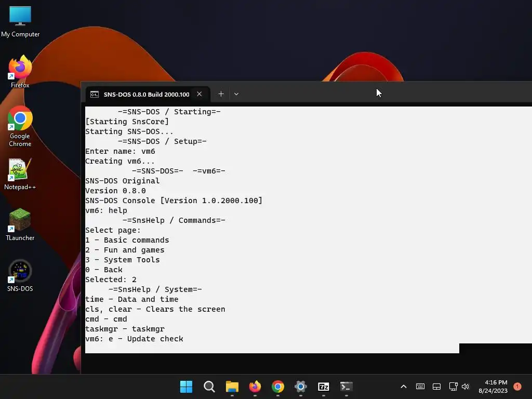Switch to Terminal in taskbar
The image size is (532, 399).
[347, 387]
